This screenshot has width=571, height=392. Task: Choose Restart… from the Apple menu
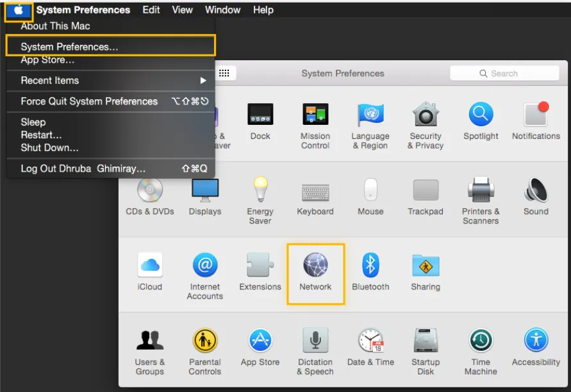coord(111,135)
